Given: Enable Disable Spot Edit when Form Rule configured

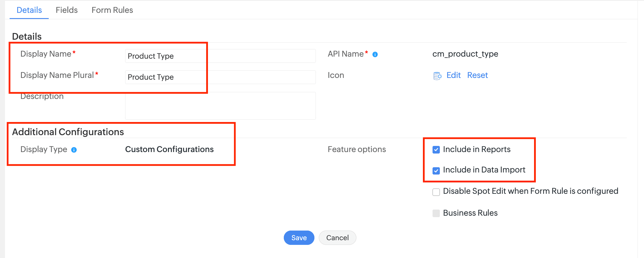Looking at the screenshot, I should (x=436, y=192).
